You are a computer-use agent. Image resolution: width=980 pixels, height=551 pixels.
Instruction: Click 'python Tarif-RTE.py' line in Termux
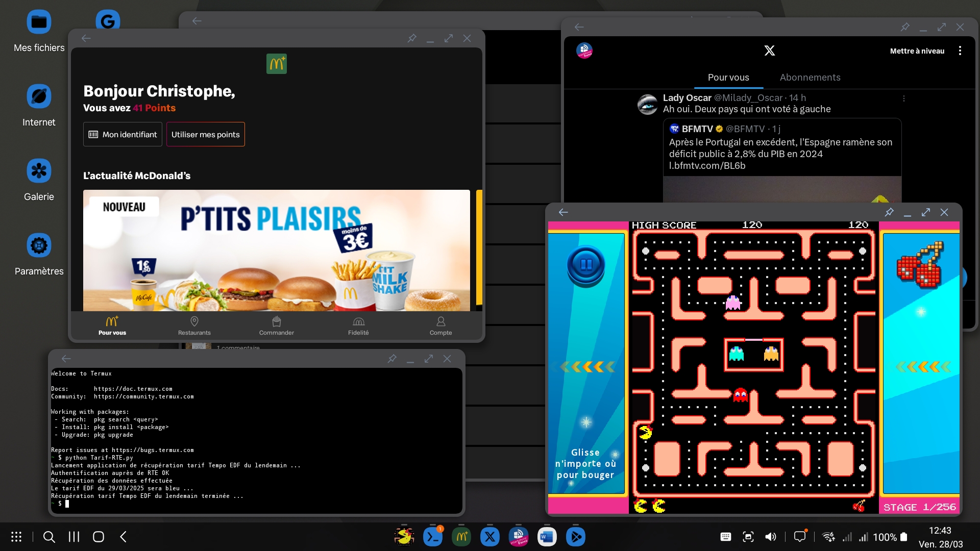point(99,458)
